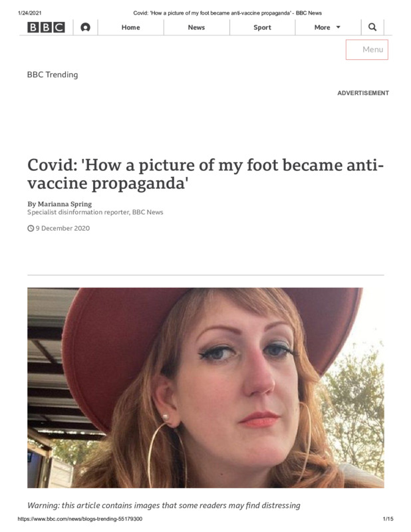Click author name Marianna Spring
411x532 pixels.
pyautogui.click(x=65, y=204)
